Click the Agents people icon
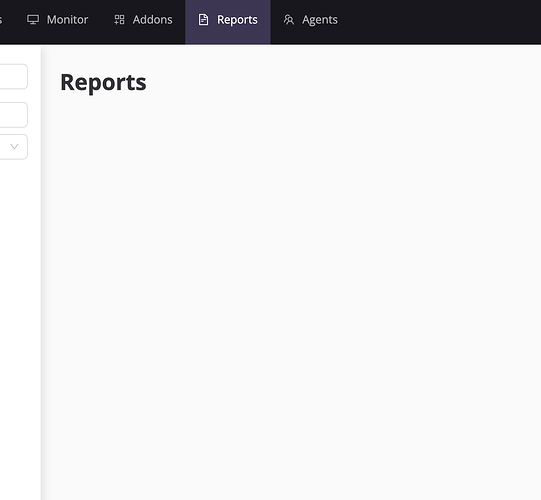This screenshot has width=541, height=500. [x=289, y=20]
